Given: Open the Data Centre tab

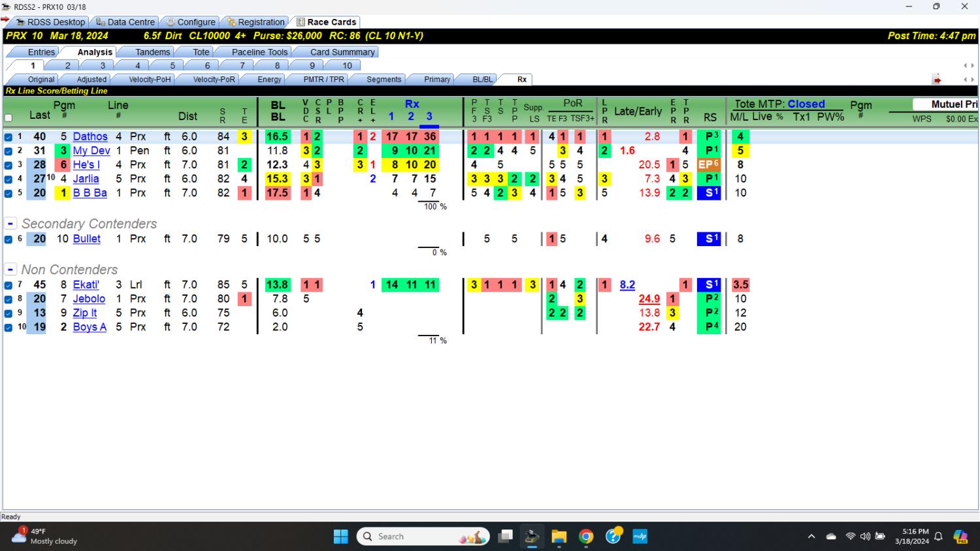Looking at the screenshot, I should tap(125, 22).
